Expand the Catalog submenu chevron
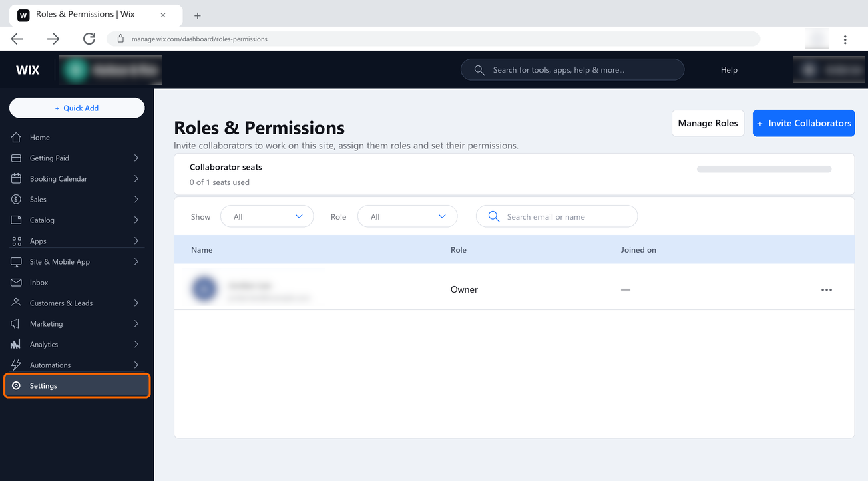 pyautogui.click(x=136, y=220)
